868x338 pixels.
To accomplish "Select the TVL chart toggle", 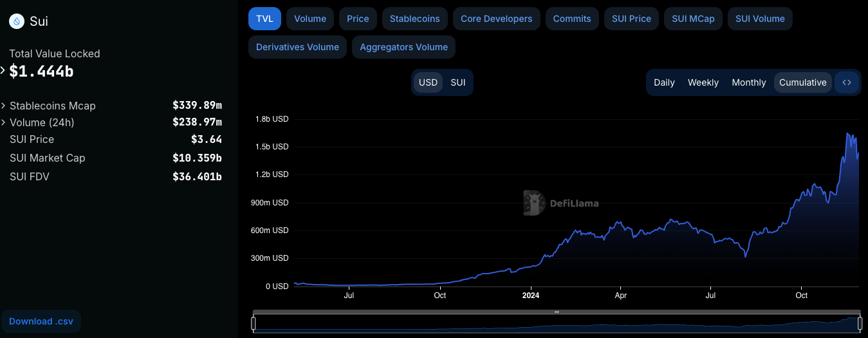I will [x=264, y=19].
